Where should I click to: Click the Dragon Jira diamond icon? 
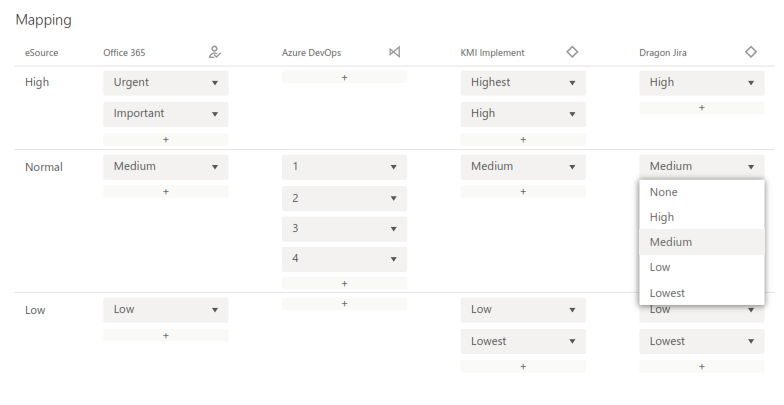(x=751, y=52)
